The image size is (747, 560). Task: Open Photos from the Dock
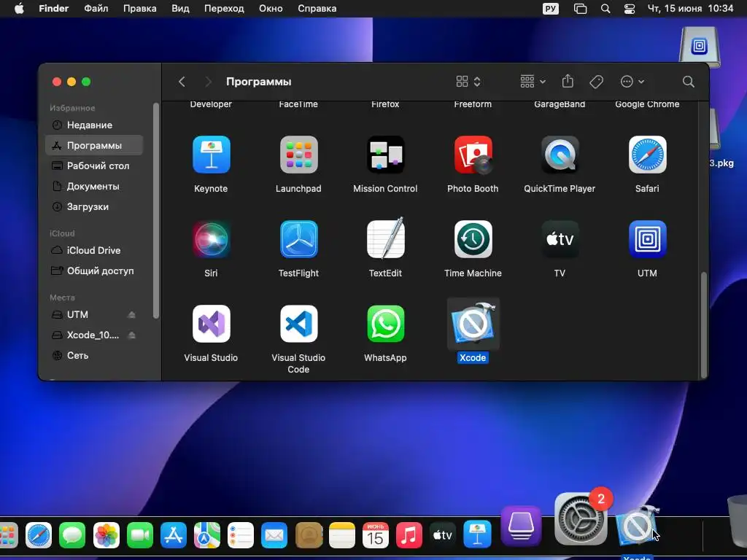click(106, 535)
